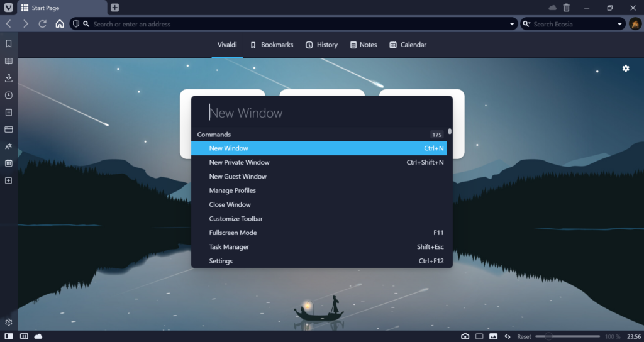Open settings gear in sidebar bottom
Image resolution: width=644 pixels, height=342 pixels.
point(9,323)
